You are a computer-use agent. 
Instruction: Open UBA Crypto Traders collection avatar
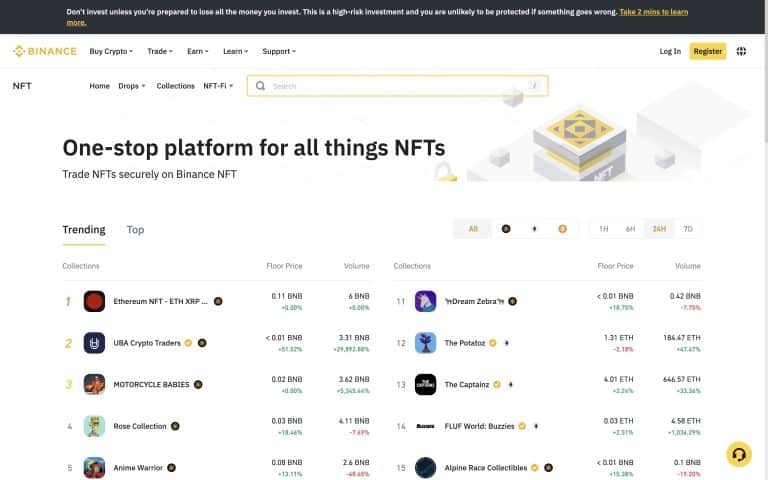94,343
